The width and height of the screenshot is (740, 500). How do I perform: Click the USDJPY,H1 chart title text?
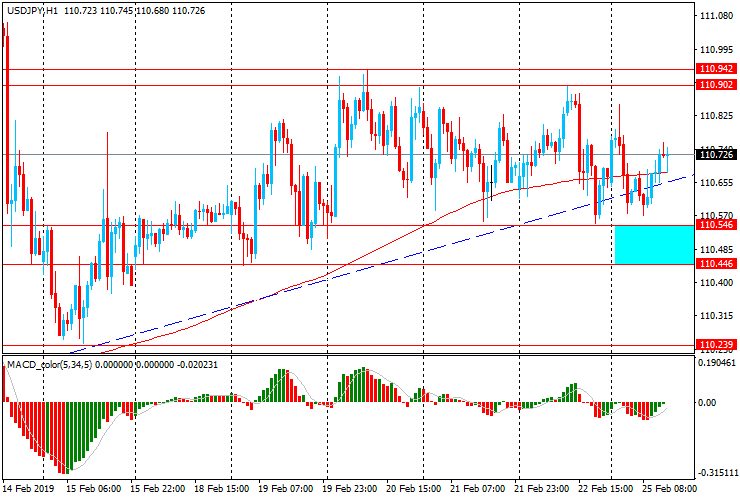click(30, 8)
